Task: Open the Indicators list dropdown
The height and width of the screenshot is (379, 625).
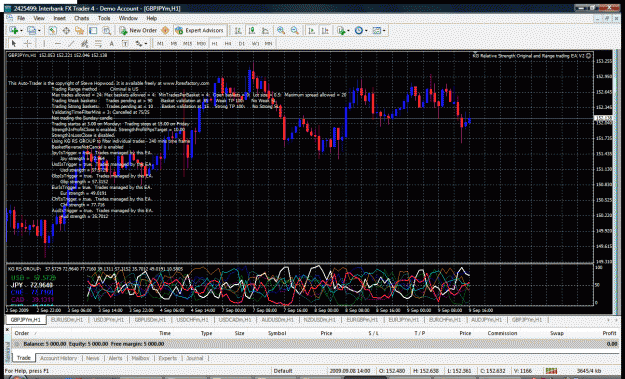Action: pyautogui.click(x=342, y=31)
